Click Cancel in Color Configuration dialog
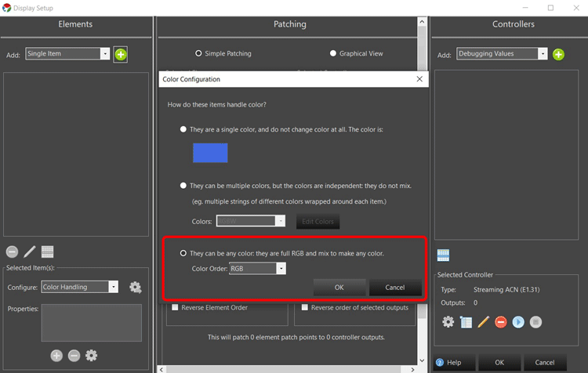Image resolution: width=588 pixels, height=373 pixels. point(395,288)
